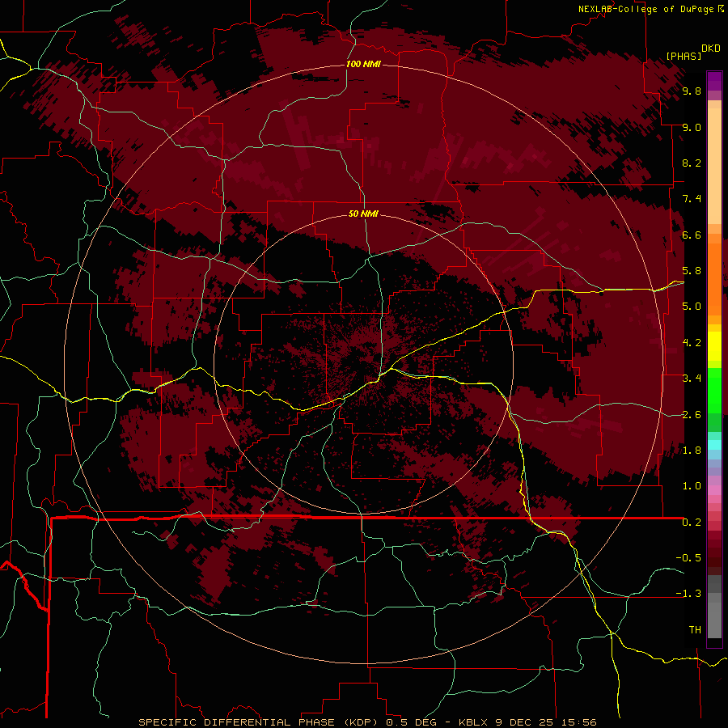Click the -0.5 scale value label

(x=688, y=558)
